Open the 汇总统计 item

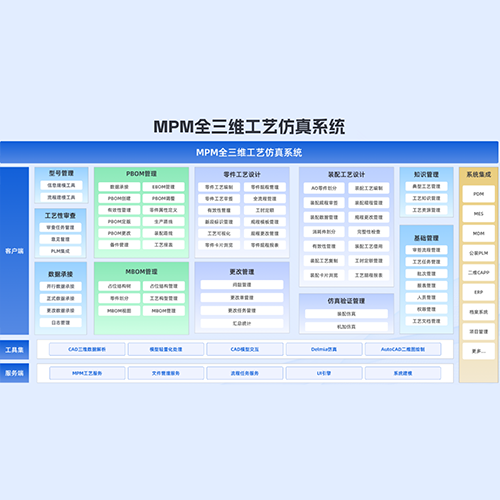(x=242, y=323)
